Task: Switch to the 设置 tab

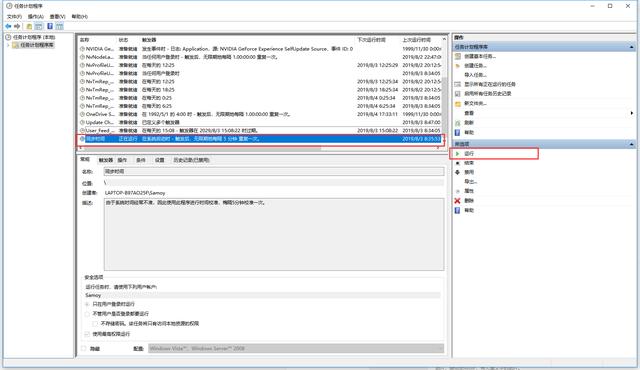Action: point(160,160)
